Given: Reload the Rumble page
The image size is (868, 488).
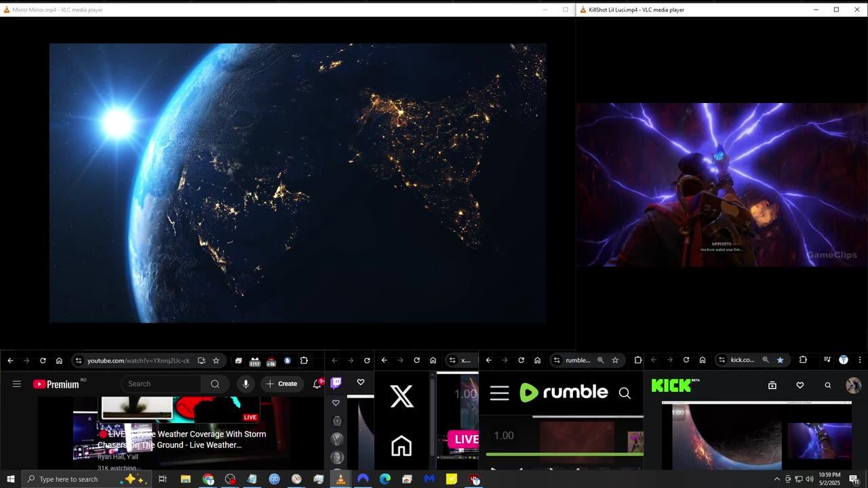Looking at the screenshot, I should pos(521,361).
